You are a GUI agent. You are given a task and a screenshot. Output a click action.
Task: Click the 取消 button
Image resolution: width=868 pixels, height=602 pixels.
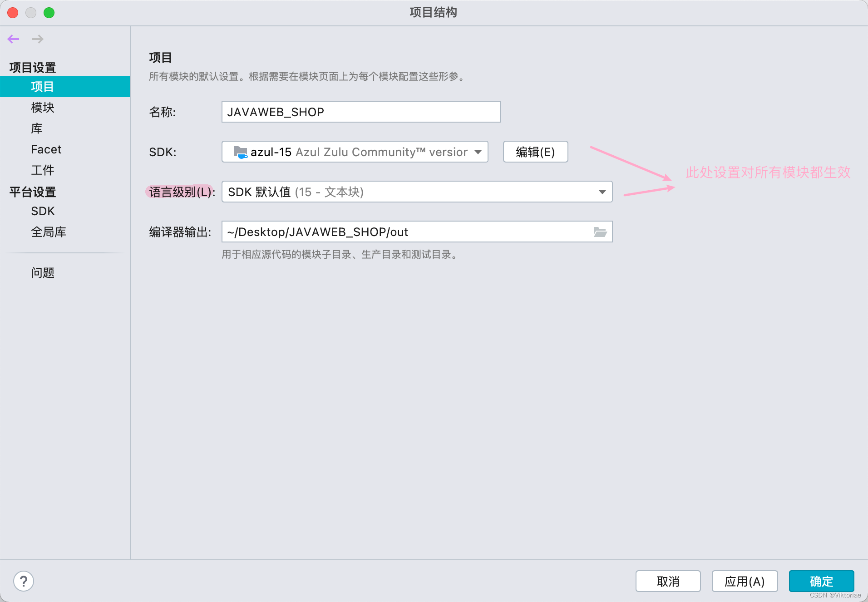point(668,581)
